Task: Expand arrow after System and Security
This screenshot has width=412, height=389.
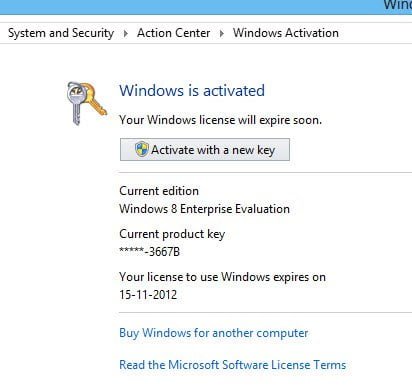Action: [x=126, y=33]
